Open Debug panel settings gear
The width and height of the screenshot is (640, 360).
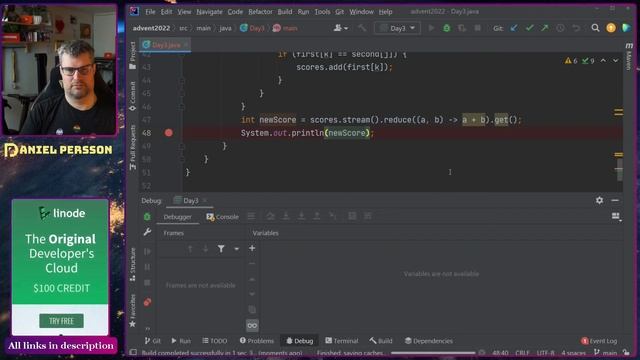[599, 200]
